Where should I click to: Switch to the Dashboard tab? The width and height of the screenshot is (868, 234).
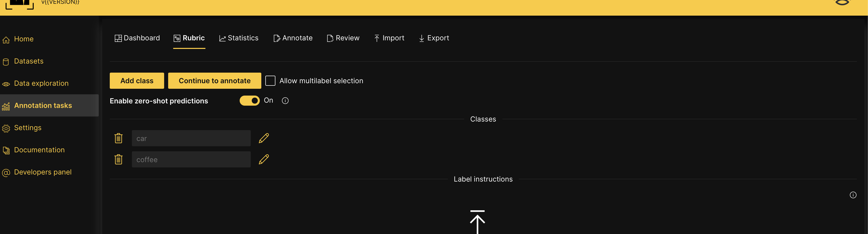tap(137, 38)
